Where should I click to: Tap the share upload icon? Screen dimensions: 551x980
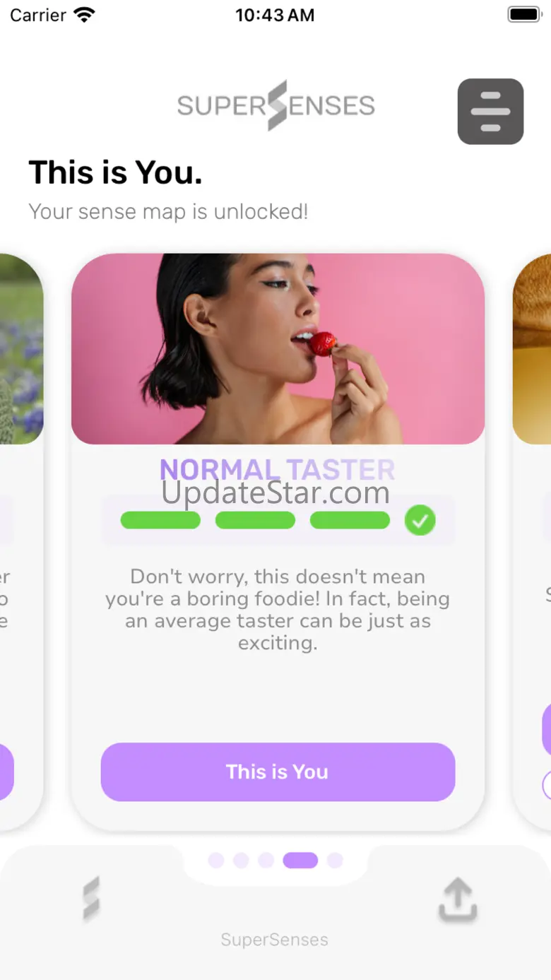pyautogui.click(x=458, y=900)
